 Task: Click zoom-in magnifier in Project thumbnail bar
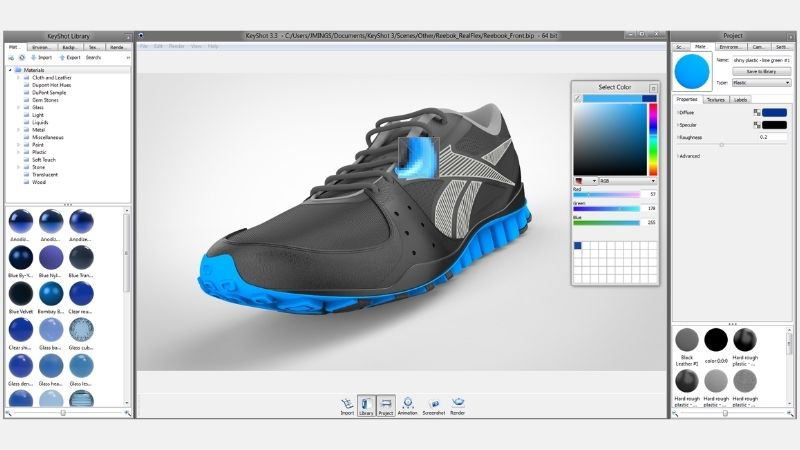pos(790,414)
